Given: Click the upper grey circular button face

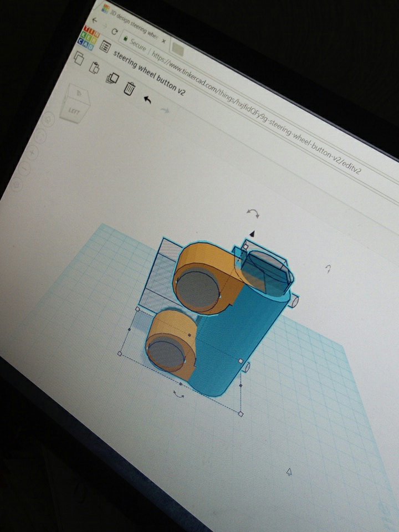Looking at the screenshot, I should pos(198,291).
